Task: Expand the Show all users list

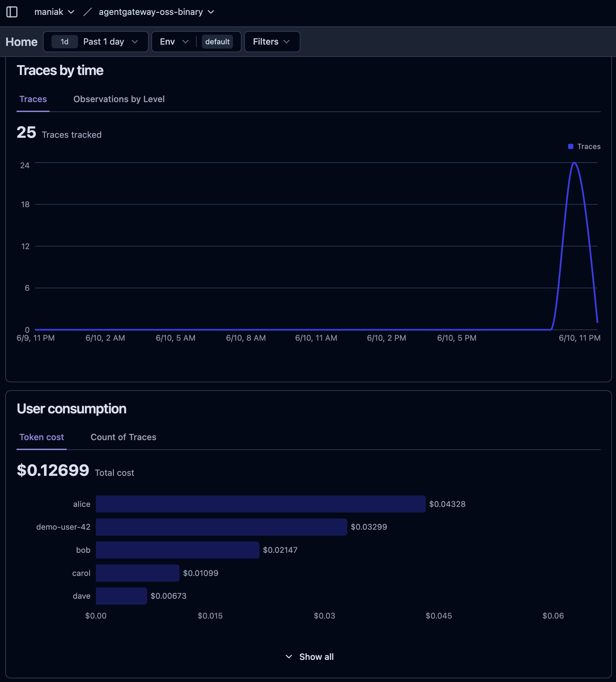Action: (x=310, y=657)
